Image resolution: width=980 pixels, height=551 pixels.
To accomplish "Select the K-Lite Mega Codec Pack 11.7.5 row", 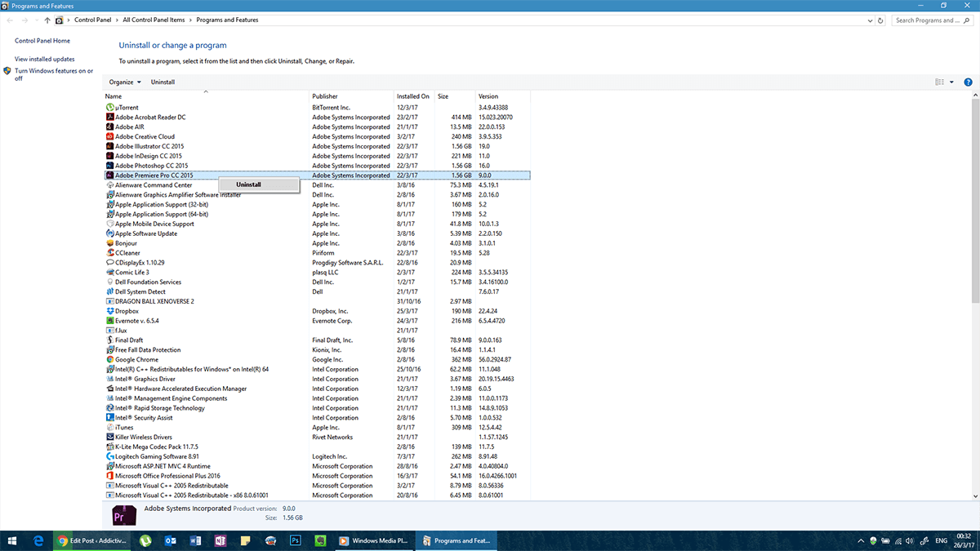I will [318, 447].
